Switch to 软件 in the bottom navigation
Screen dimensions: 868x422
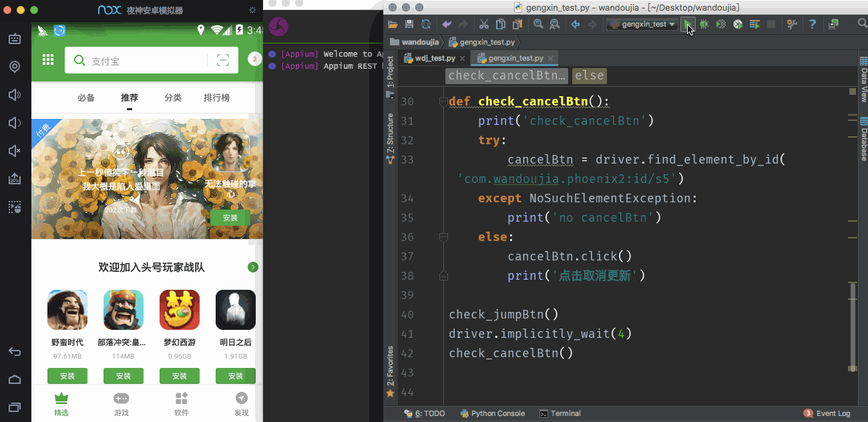(x=182, y=403)
